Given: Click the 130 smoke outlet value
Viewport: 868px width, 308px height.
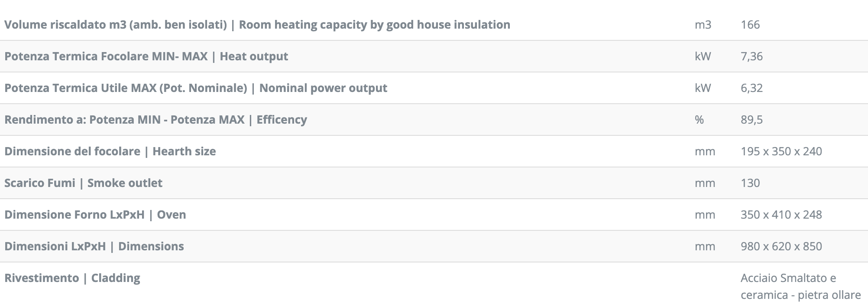Looking at the screenshot, I should tap(750, 183).
